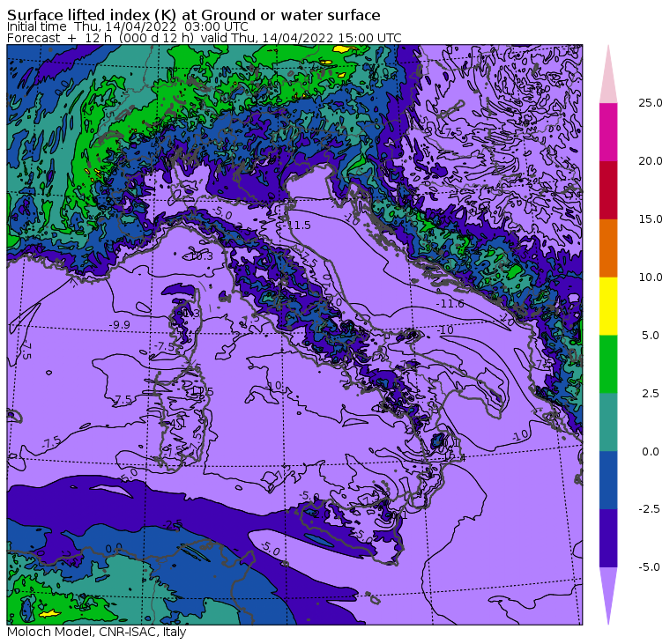Click the -2.5 legend value label

649,509
